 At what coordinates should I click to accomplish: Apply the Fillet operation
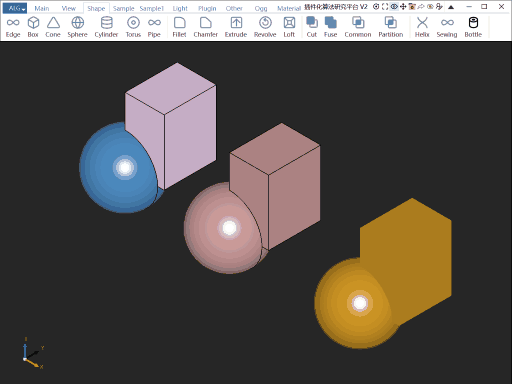(179, 27)
